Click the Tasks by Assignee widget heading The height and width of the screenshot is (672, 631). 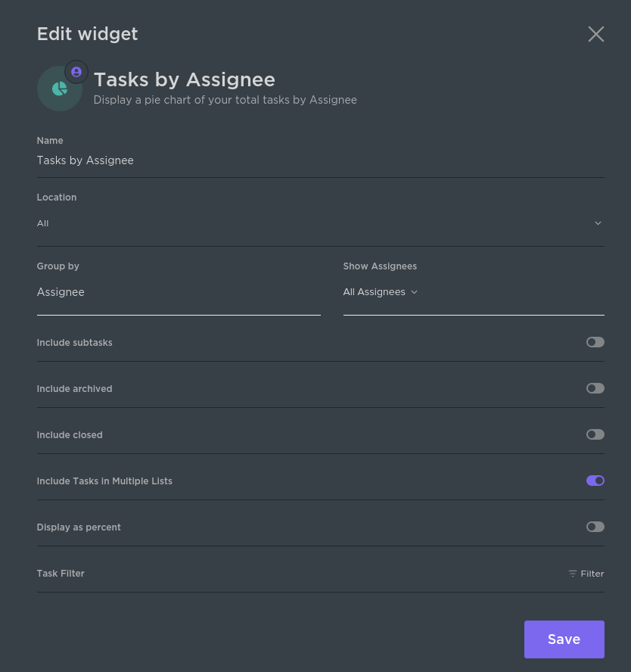tap(184, 79)
